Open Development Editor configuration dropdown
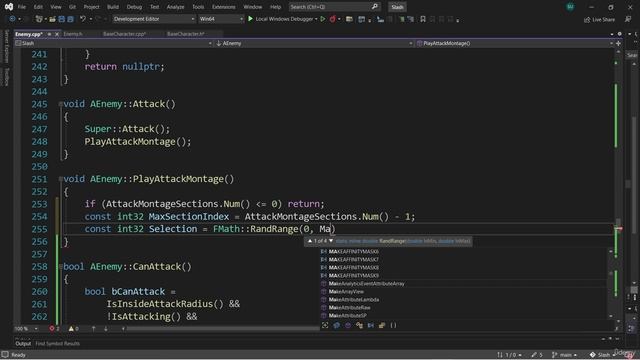640x360 pixels. 153,19
